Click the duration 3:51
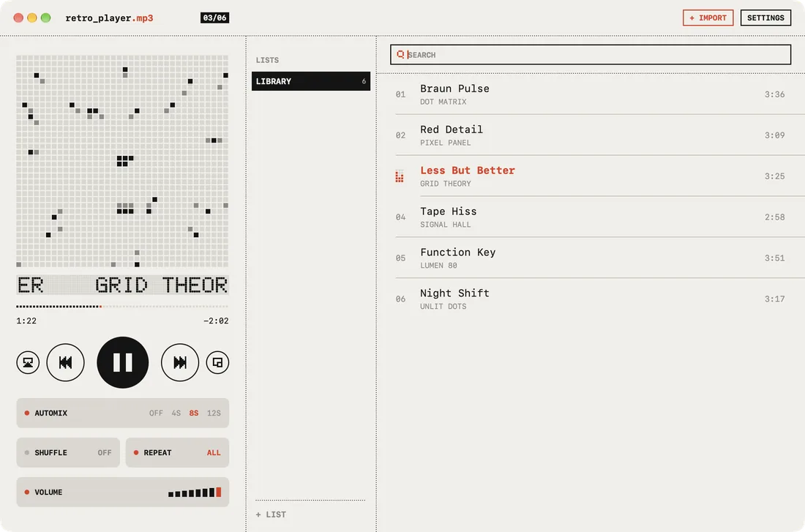The image size is (805, 532). pyautogui.click(x=774, y=258)
